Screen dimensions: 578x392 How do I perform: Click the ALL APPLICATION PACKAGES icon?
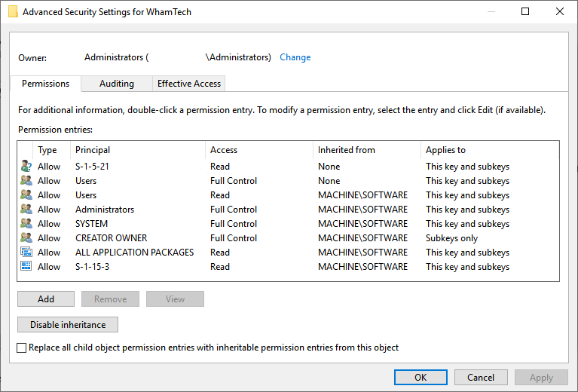(26, 253)
